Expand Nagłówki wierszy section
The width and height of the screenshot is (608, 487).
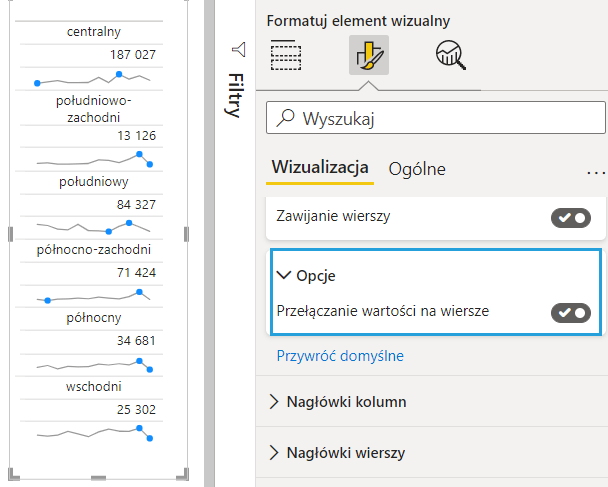[x=275, y=453]
